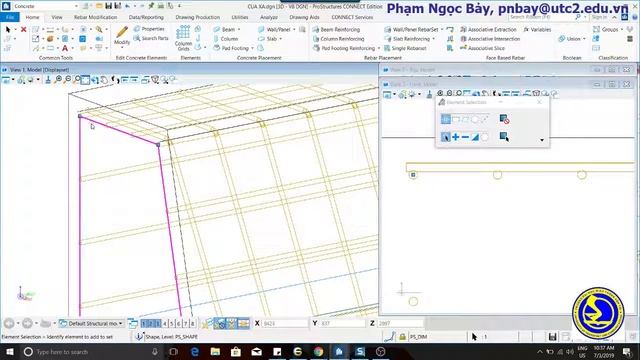
Task: Toggle view 4 button in view groups
Action: (x=165, y=324)
